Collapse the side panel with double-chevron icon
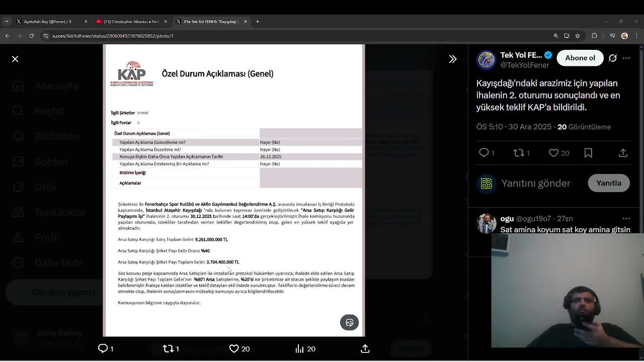Image resolution: width=644 pixels, height=362 pixels. click(453, 59)
